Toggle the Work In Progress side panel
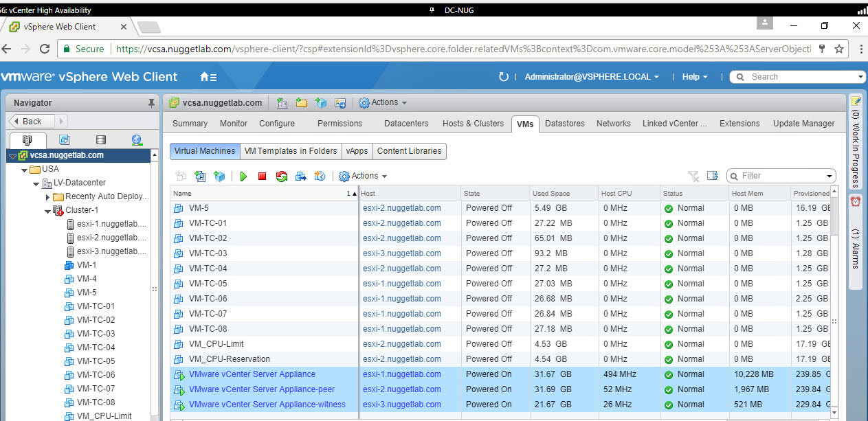 point(856,144)
